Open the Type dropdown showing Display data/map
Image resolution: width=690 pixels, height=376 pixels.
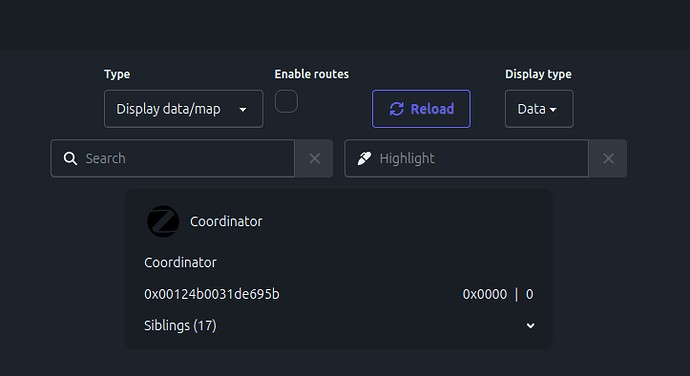184,109
